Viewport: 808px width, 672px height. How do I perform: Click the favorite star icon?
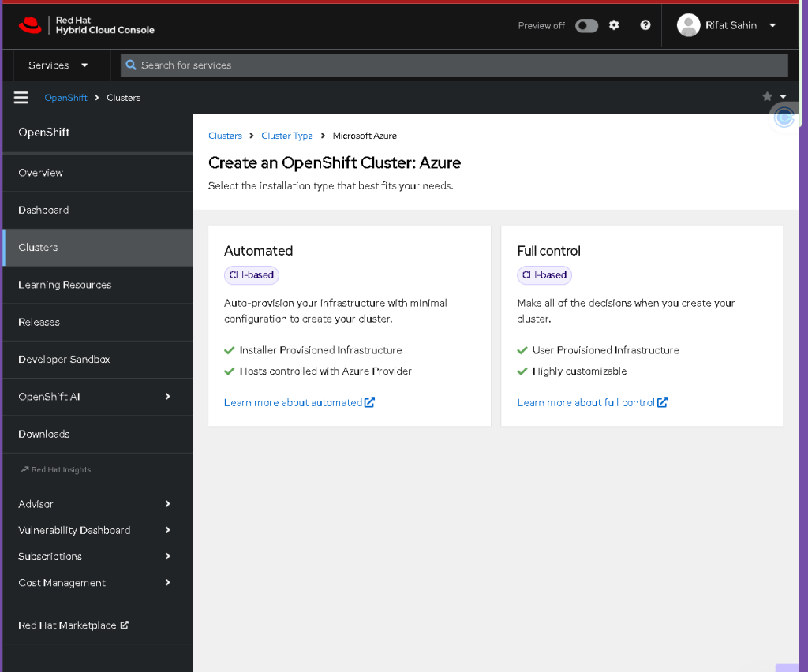[767, 96]
